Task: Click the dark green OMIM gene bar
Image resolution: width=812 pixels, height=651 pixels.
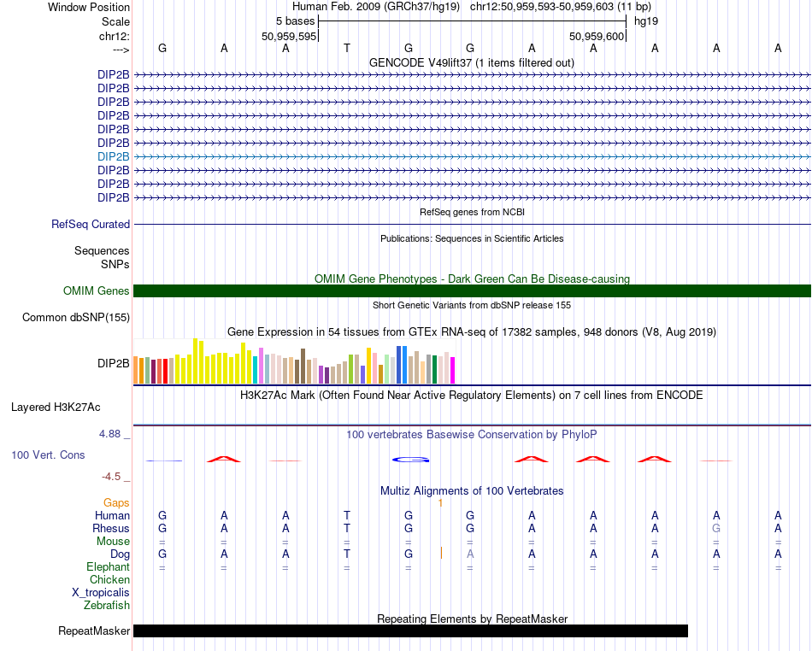Action: click(x=472, y=290)
